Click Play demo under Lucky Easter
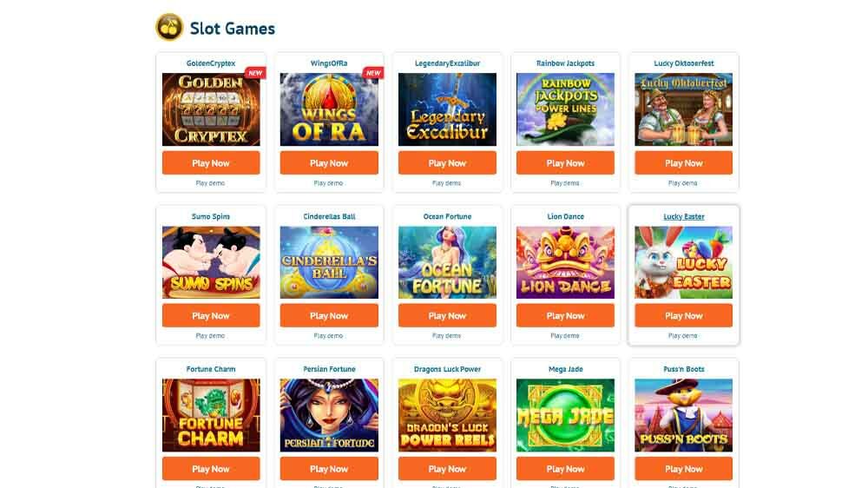The image size is (868, 488). tap(682, 336)
